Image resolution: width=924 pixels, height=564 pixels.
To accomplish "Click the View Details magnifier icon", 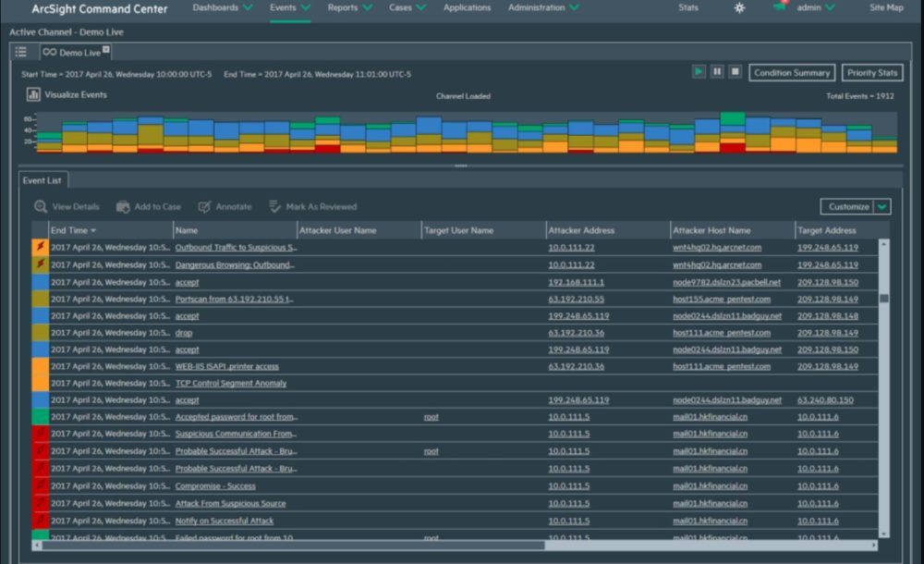I will tap(41, 207).
